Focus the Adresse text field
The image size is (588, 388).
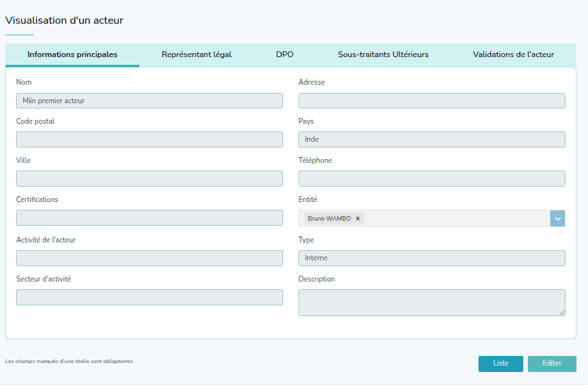[x=432, y=101]
